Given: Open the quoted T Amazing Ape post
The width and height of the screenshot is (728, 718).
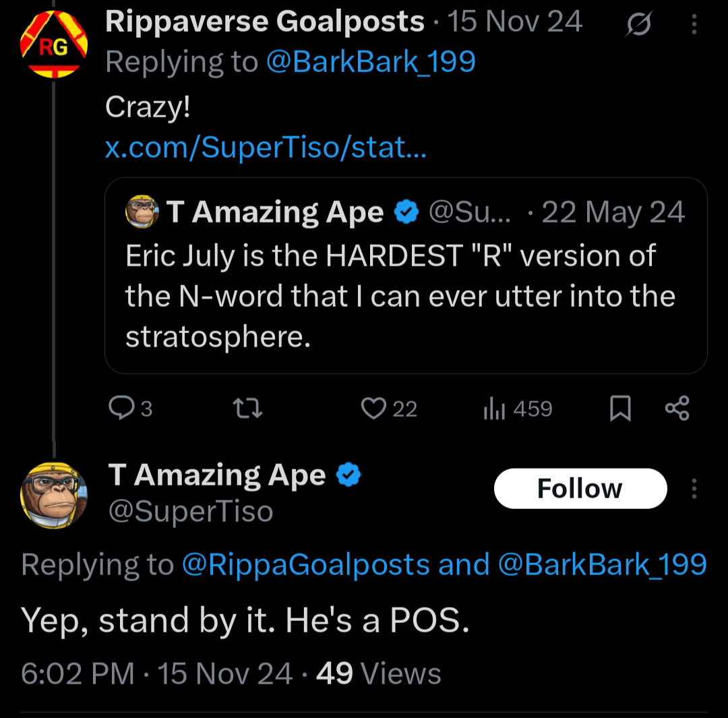Looking at the screenshot, I should point(406,276).
